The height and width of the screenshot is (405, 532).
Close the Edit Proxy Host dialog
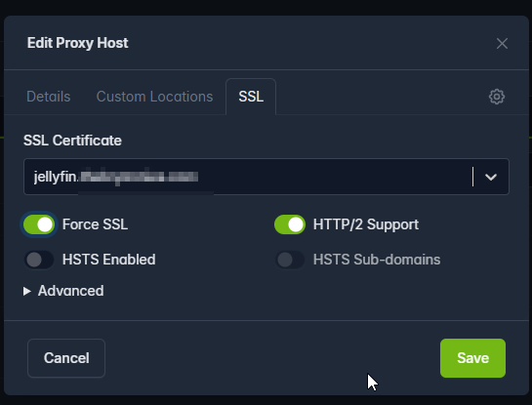pos(502,43)
